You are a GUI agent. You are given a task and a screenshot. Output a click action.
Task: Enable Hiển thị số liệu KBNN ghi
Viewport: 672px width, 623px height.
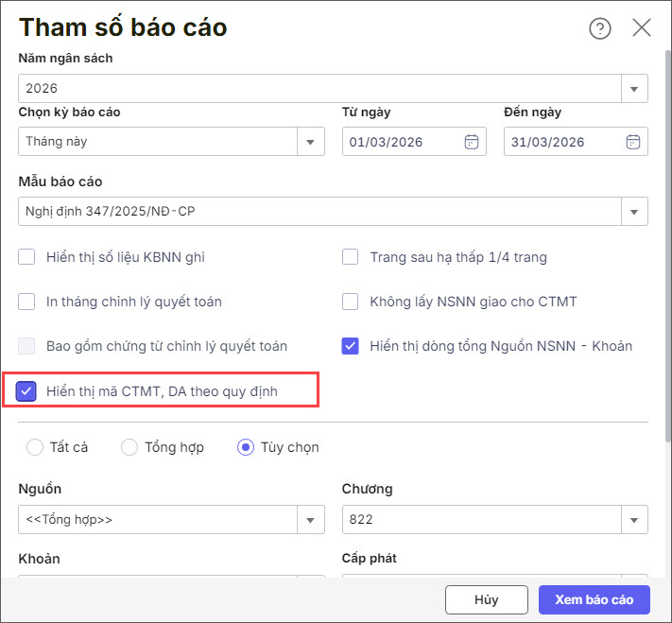[x=27, y=257]
